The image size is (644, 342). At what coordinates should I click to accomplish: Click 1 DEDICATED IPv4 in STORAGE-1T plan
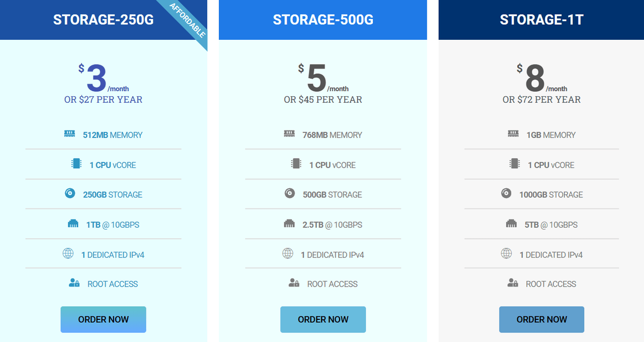pyautogui.click(x=551, y=255)
